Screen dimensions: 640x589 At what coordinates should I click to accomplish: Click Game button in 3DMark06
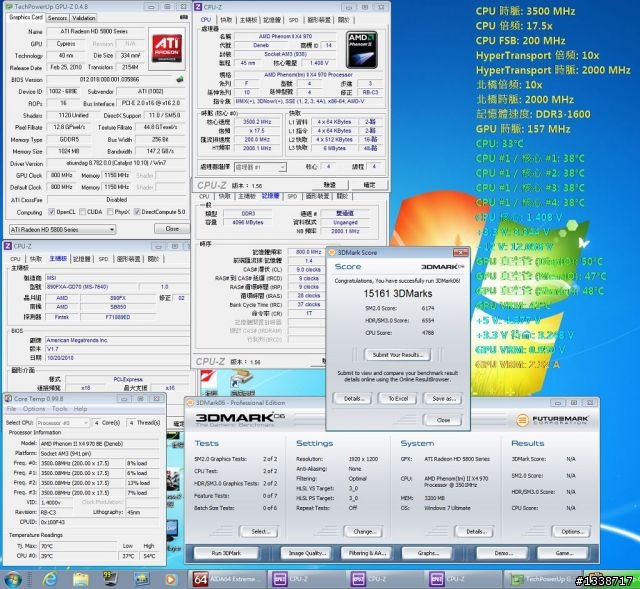click(x=564, y=553)
